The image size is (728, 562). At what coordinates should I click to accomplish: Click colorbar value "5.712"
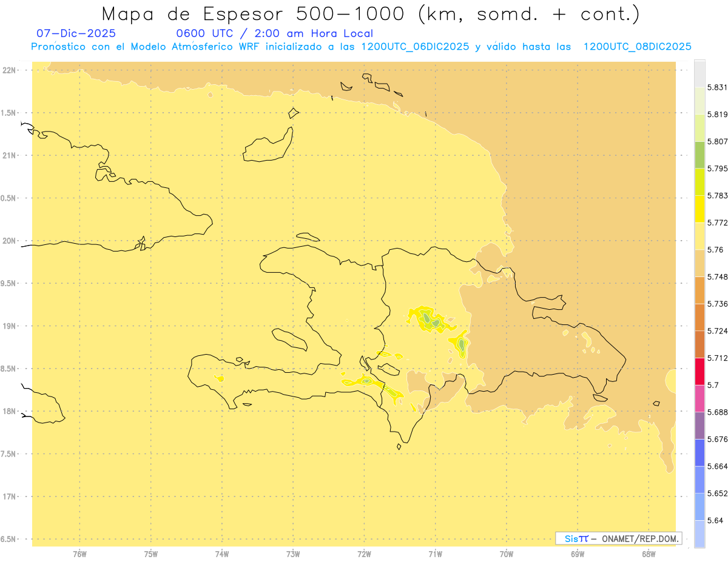click(x=717, y=358)
